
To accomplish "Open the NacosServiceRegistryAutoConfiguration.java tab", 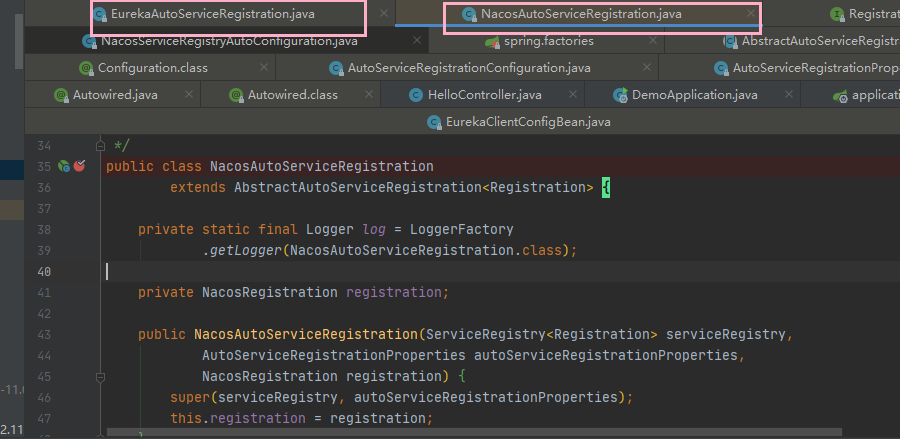I will point(229,41).
